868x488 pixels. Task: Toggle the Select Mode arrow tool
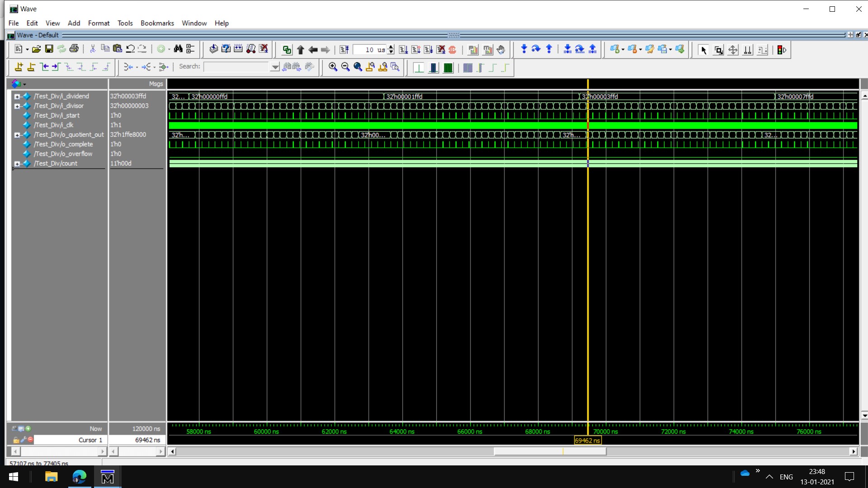coord(703,50)
